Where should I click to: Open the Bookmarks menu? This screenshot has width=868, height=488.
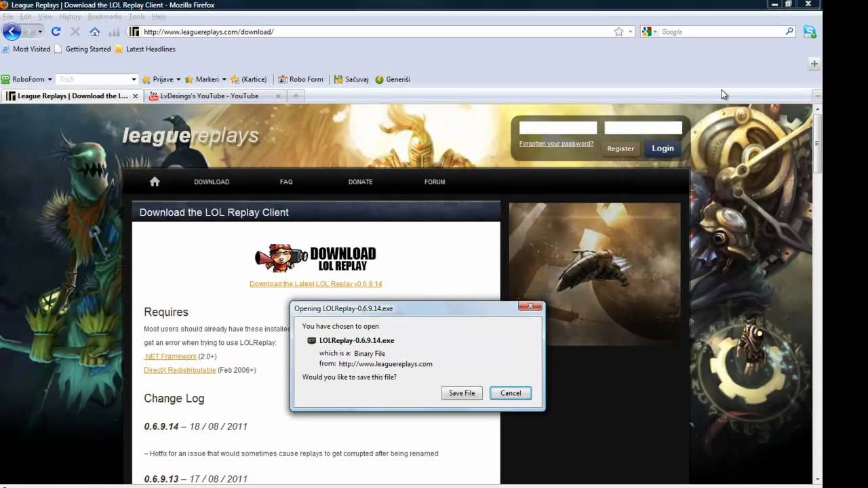pos(104,16)
